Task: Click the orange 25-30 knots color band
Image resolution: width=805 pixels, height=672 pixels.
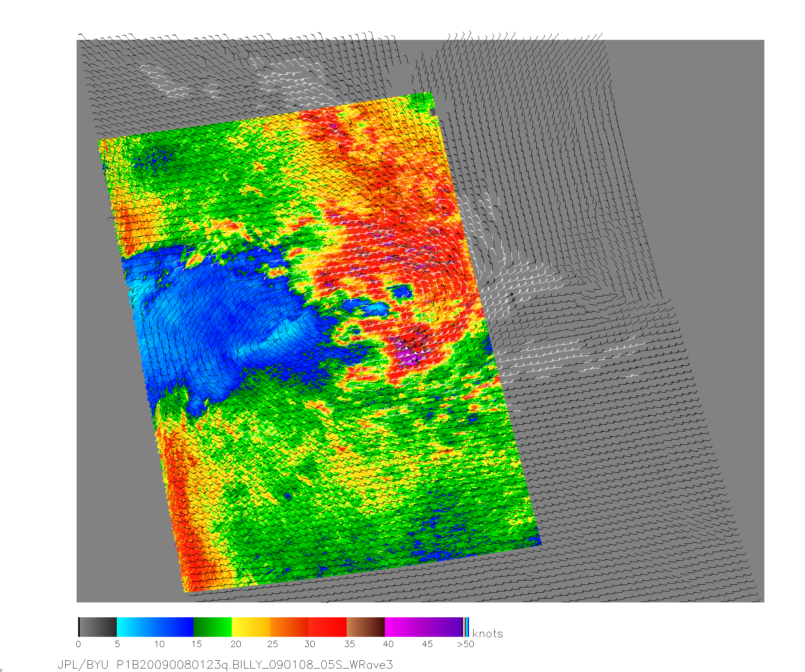Action: click(x=289, y=627)
